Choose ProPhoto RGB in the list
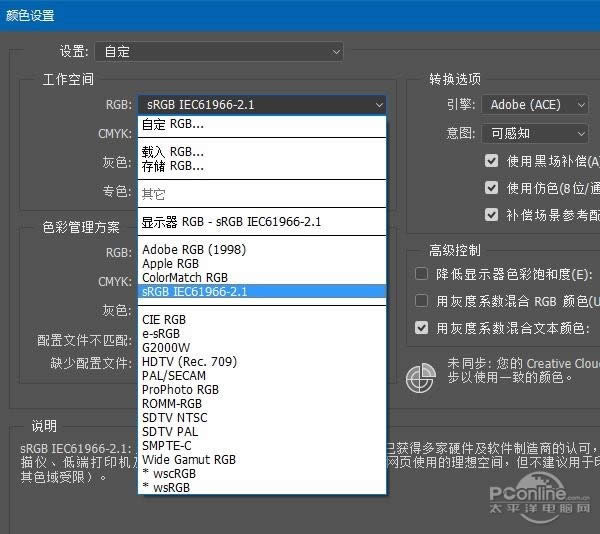Screen dimensions: 600x534 click(180, 389)
